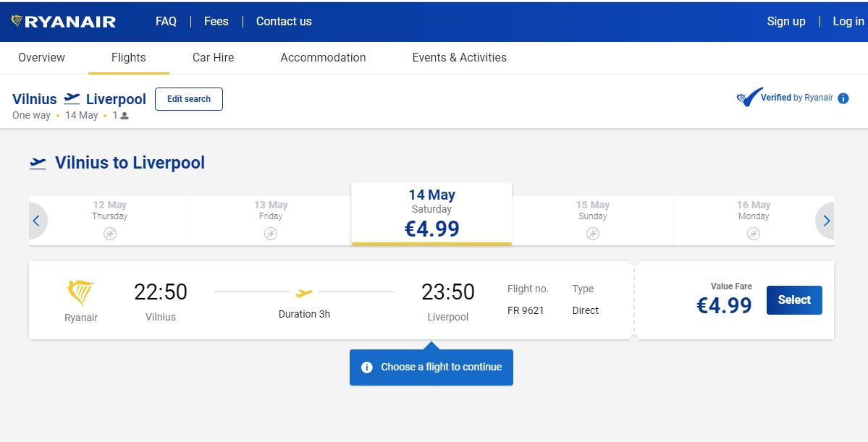The height and width of the screenshot is (442, 868).
Task: Click no-flight icon under 13 May
Action: [x=271, y=234]
